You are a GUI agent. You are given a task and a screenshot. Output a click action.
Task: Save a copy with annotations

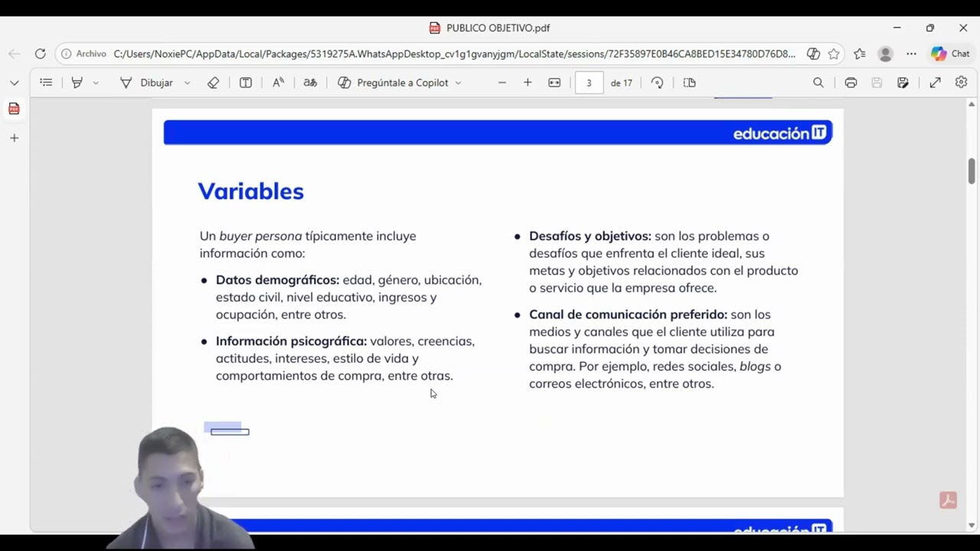point(903,83)
